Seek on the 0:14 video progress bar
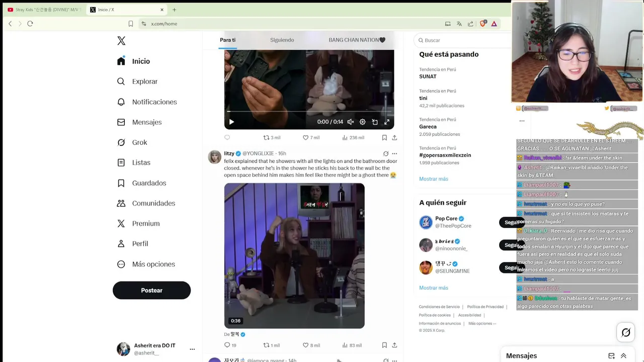644x362 pixels. click(309, 111)
